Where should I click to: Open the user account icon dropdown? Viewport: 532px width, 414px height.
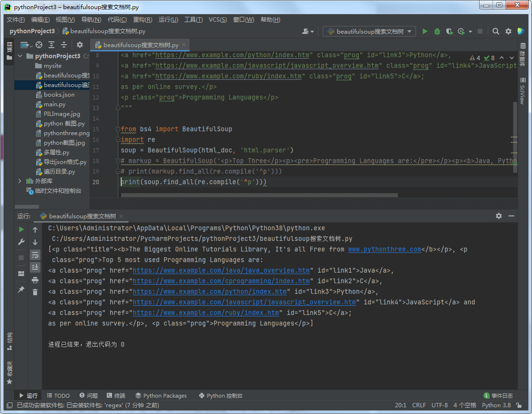pos(308,32)
